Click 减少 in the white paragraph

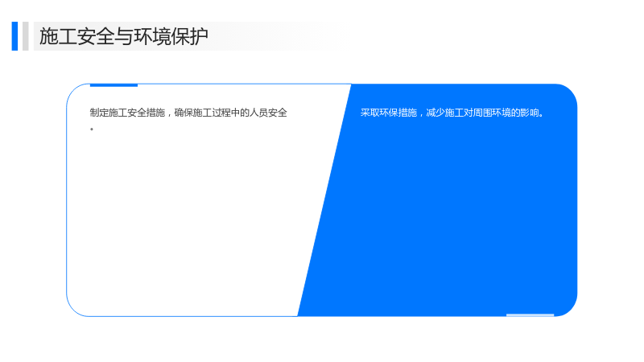click(436, 113)
